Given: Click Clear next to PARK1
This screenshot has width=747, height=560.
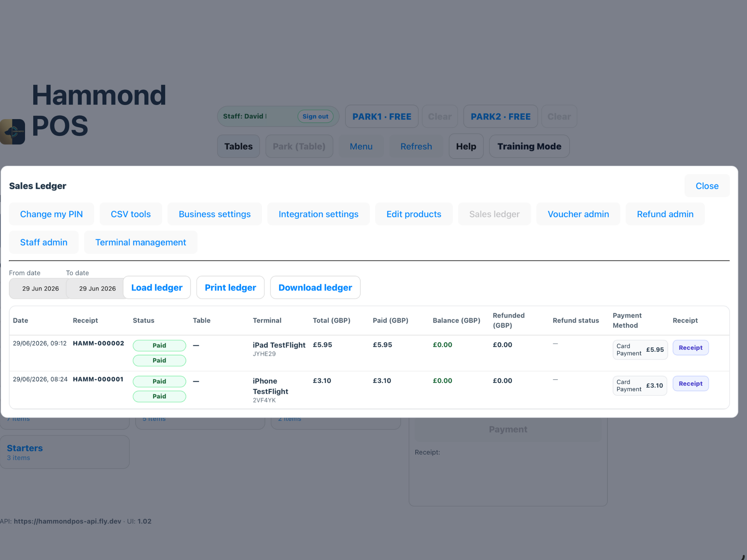Looking at the screenshot, I should (440, 116).
